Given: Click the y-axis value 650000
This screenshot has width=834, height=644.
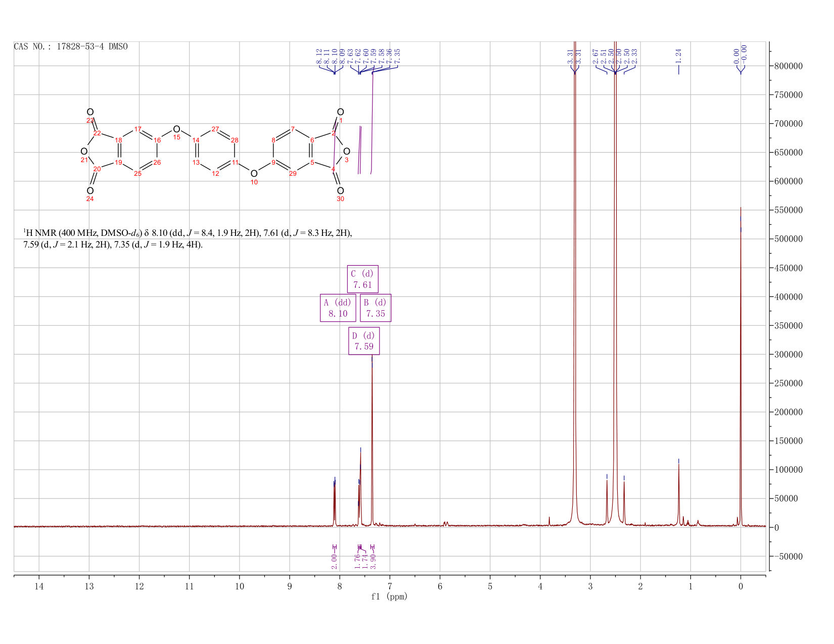Looking at the screenshot, I should click(x=789, y=153).
